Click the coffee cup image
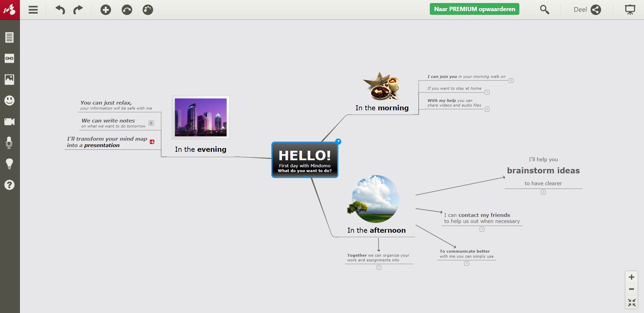644x313 pixels. coord(381,86)
